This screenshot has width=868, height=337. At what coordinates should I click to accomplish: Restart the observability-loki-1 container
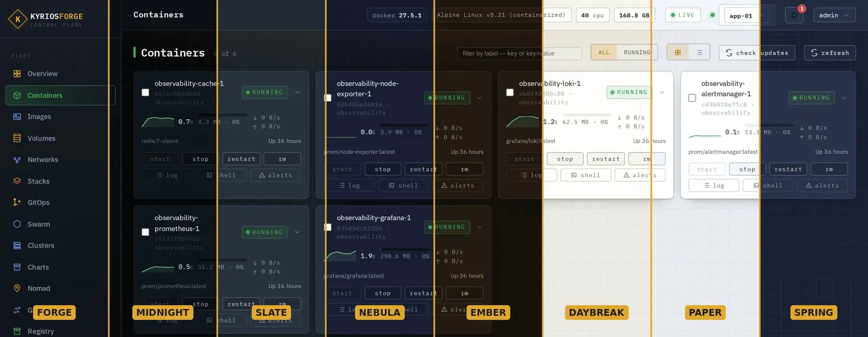(x=606, y=159)
